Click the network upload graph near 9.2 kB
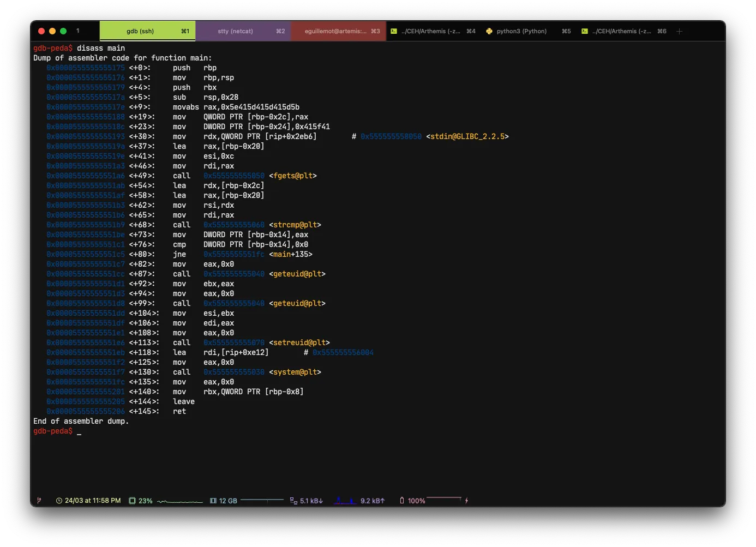This screenshot has width=756, height=547. [345, 501]
